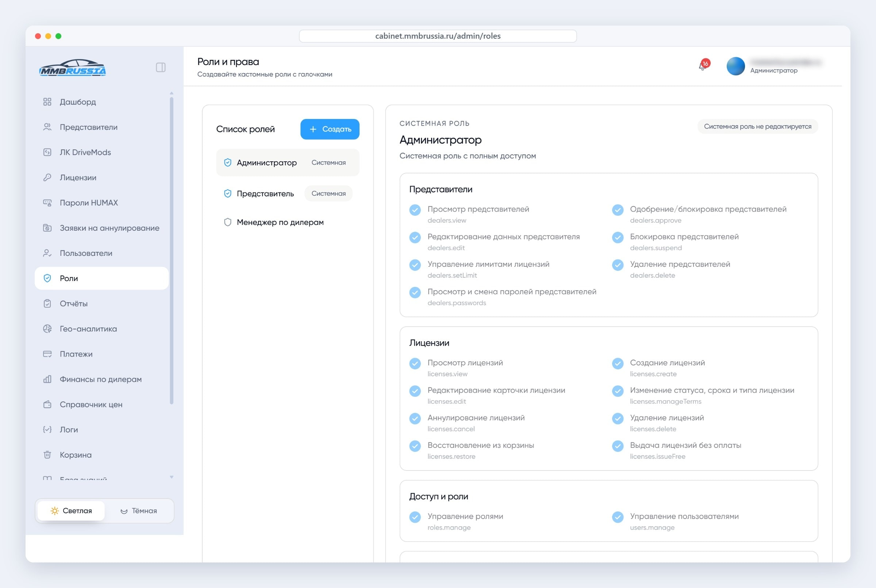Screen dimensions: 876x588
Task: Select the Менеджер по дилерам role
Action: tap(288, 222)
